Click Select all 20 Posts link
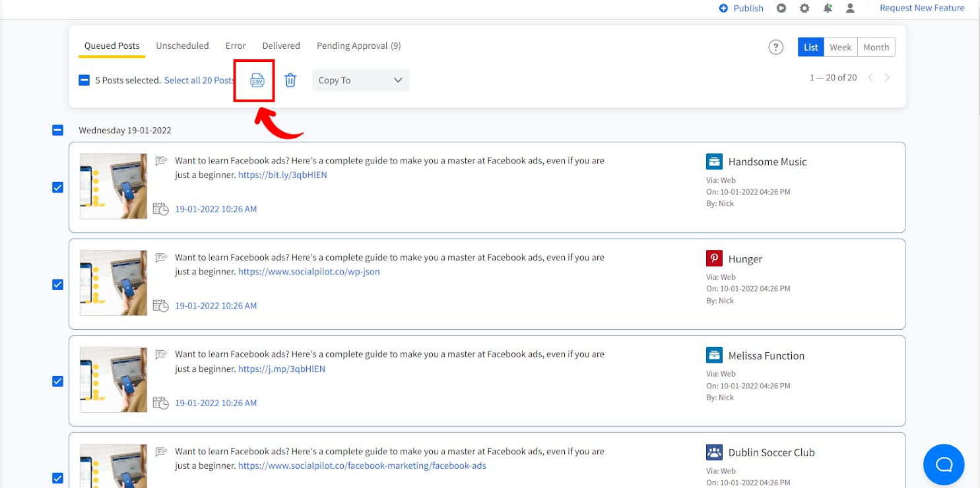Screen dimensions: 980x488 [199, 80]
